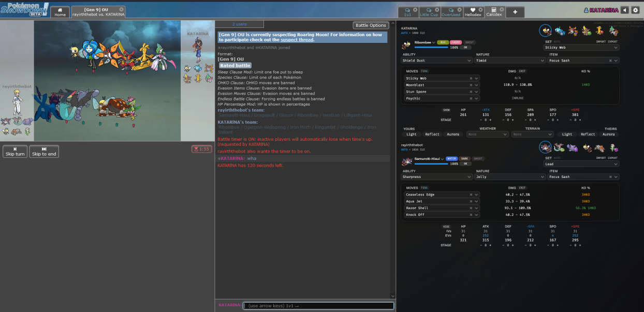Adjust Samurott-Hisui's HP bar
Image resolution: width=644 pixels, height=312 pixels.
(431, 164)
